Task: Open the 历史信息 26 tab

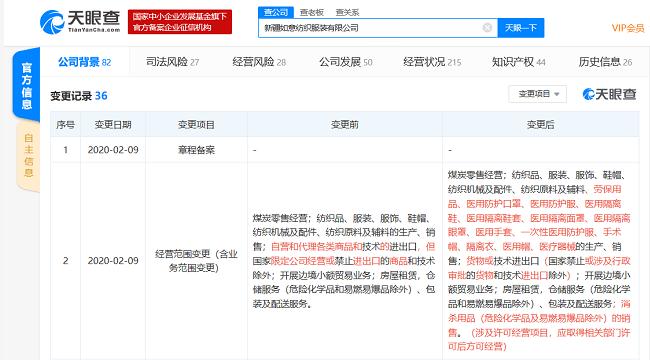Action: (x=605, y=62)
